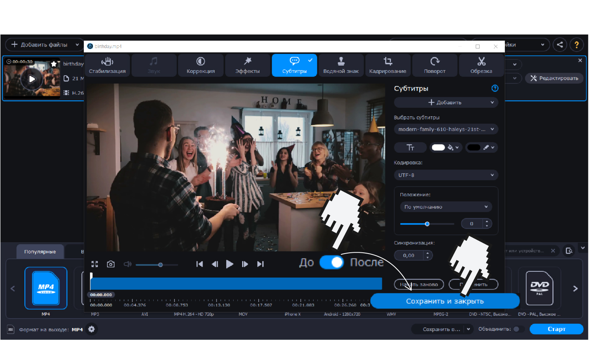Take a snapshot with the camera icon
The image size is (589, 364).
pyautogui.click(x=111, y=264)
